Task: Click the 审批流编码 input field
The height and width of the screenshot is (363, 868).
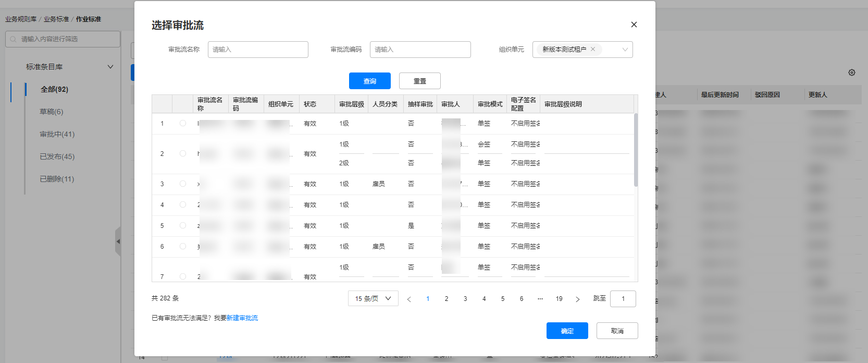Action: [x=420, y=50]
